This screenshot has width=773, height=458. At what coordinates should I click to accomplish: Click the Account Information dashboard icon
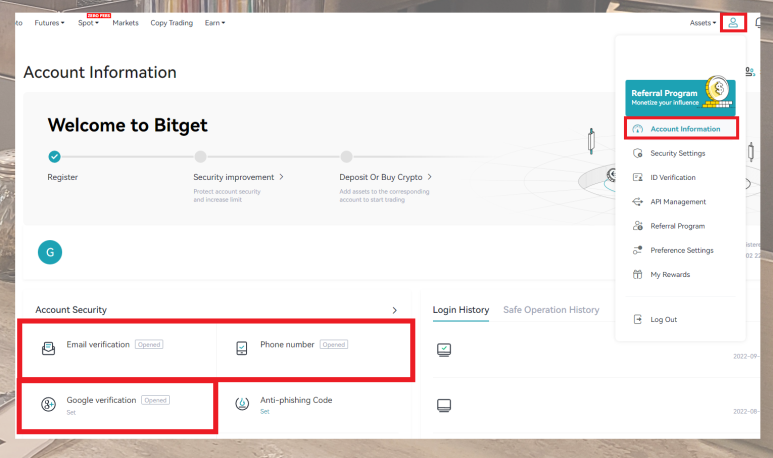[637, 129]
